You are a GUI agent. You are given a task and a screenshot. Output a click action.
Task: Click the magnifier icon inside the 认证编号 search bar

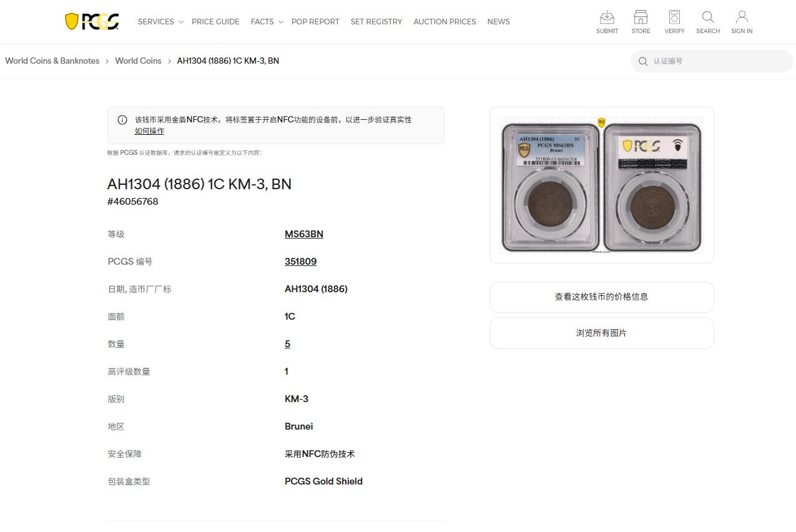643,61
